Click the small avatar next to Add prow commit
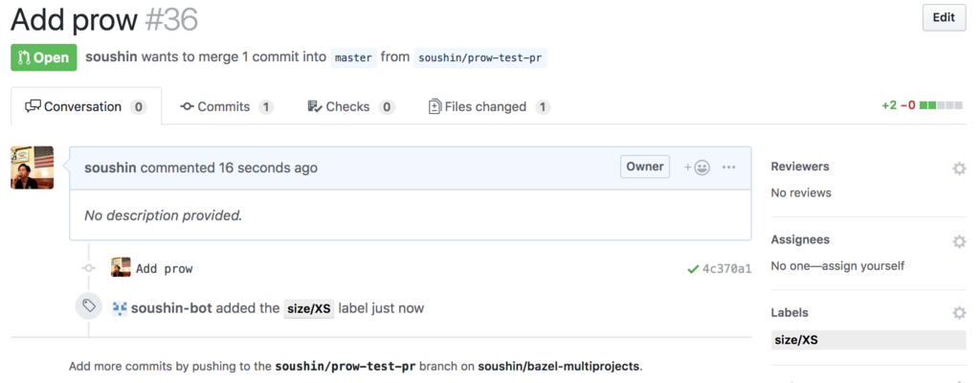Image resolution: width=980 pixels, height=383 pixels. [x=121, y=267]
